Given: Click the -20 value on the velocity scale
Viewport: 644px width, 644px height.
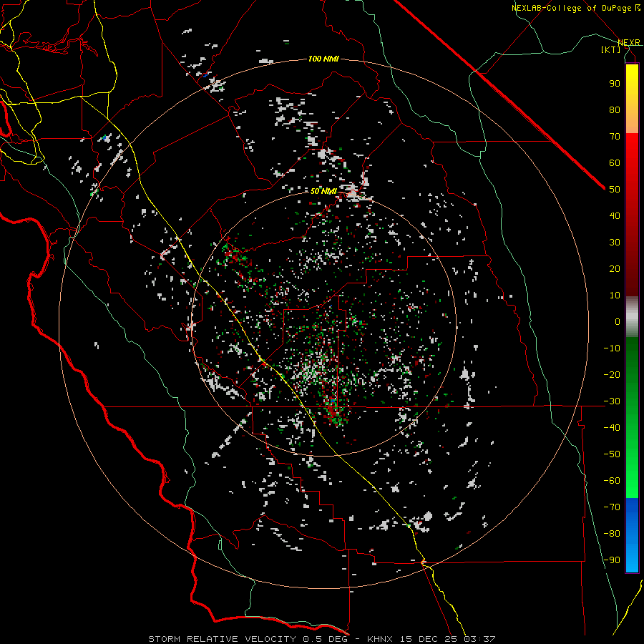Looking at the screenshot, I should pos(612,374).
